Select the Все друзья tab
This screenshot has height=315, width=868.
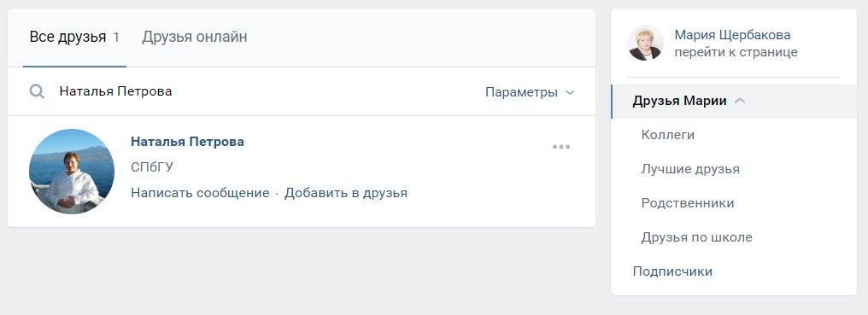[x=74, y=37]
